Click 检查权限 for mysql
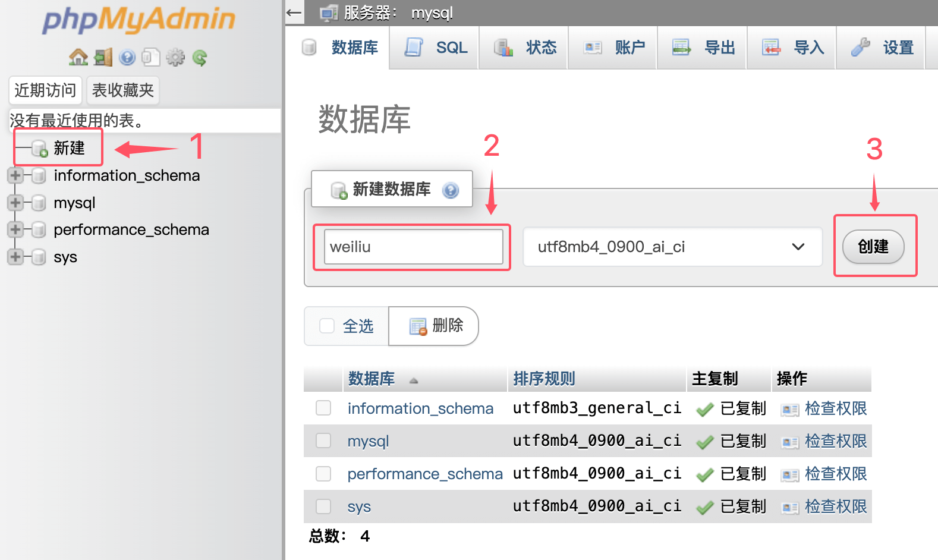Screen dimensions: 938x560 pos(836,441)
